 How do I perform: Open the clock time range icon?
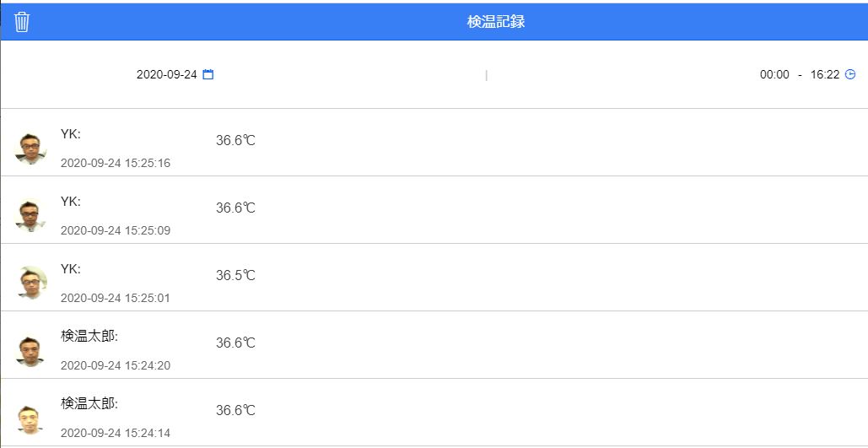[x=850, y=75]
